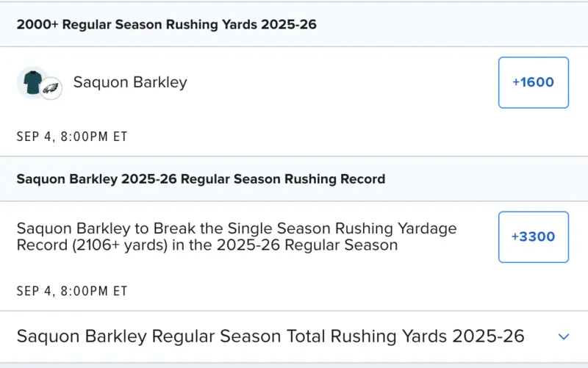Click the 2025-26 text in the bottom row
This screenshot has width=588, height=368.
click(488, 336)
